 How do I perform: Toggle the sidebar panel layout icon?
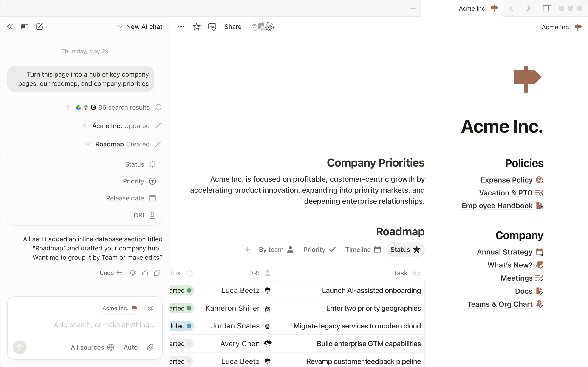pos(25,27)
